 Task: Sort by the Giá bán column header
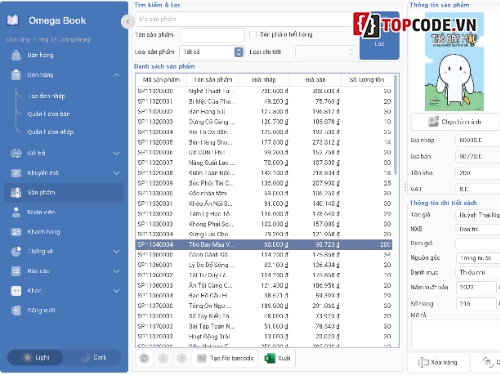point(315,80)
